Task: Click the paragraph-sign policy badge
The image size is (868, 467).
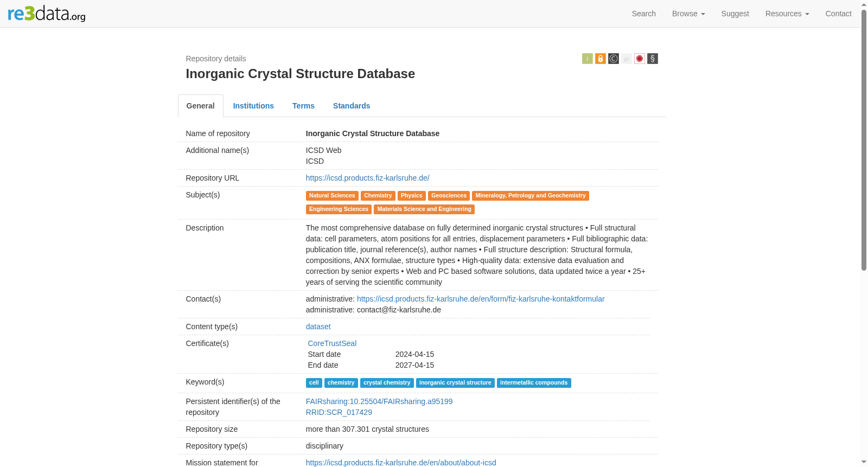Action: (652, 59)
